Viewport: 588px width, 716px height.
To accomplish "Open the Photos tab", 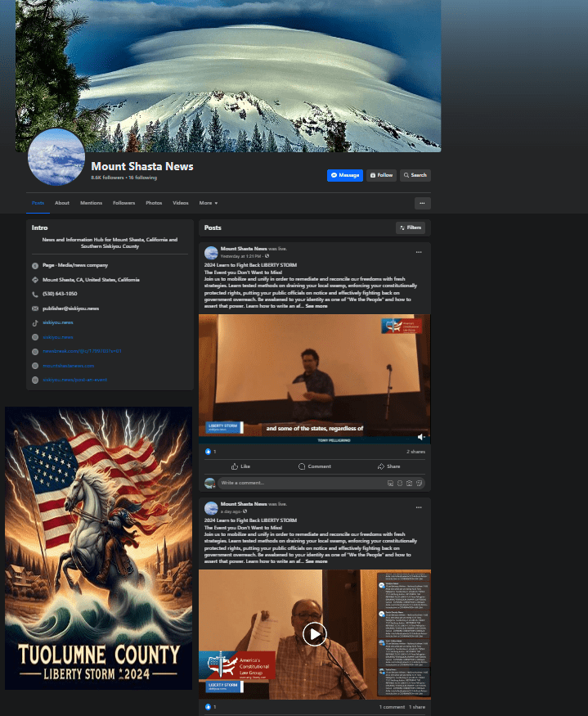I will pos(154,203).
